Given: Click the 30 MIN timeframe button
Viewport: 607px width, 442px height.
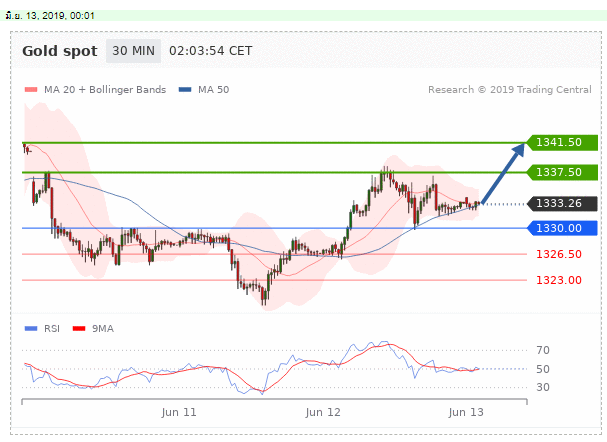Looking at the screenshot, I should (x=133, y=51).
